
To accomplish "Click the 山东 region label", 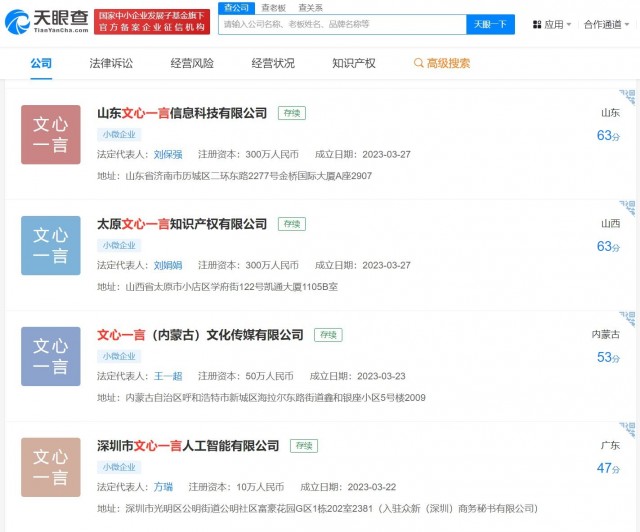I will 611,113.
